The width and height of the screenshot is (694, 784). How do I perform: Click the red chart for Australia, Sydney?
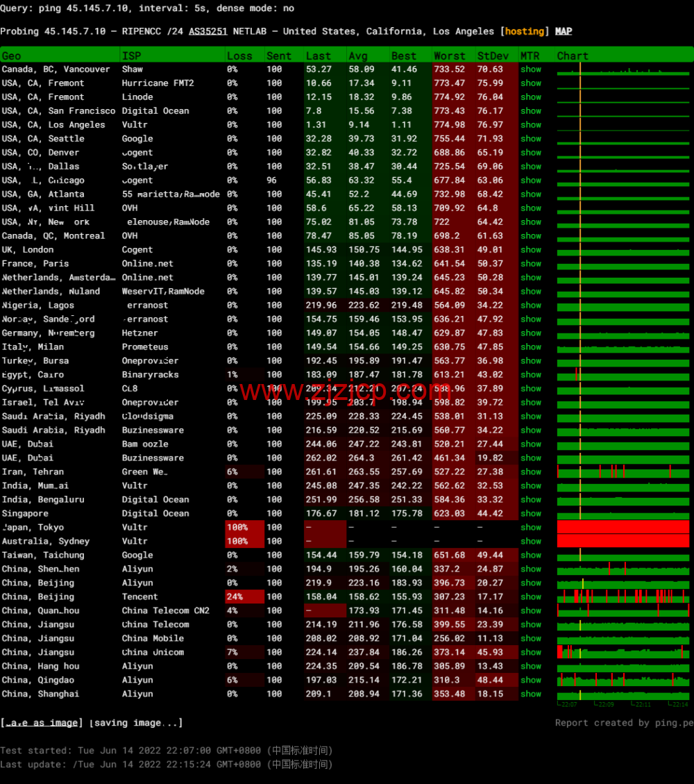click(x=623, y=542)
